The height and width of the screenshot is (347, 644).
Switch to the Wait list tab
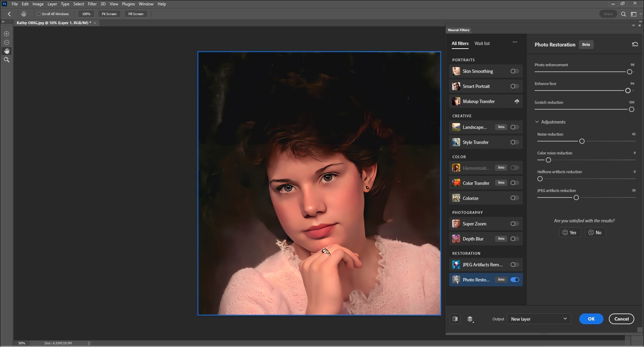482,44
